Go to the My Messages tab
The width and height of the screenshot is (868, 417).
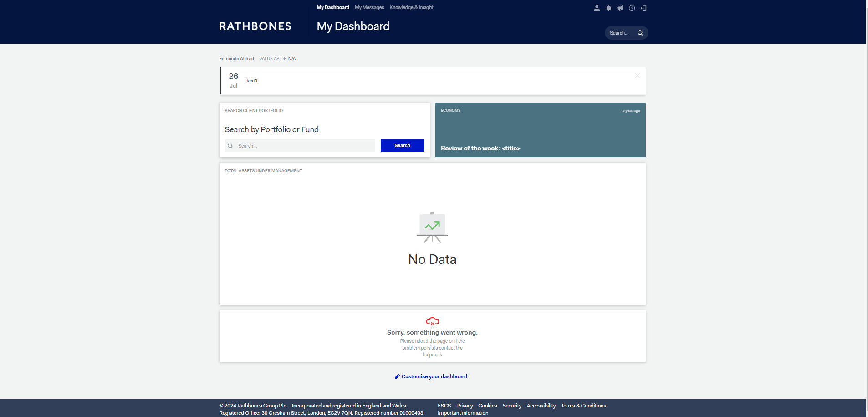(x=369, y=7)
